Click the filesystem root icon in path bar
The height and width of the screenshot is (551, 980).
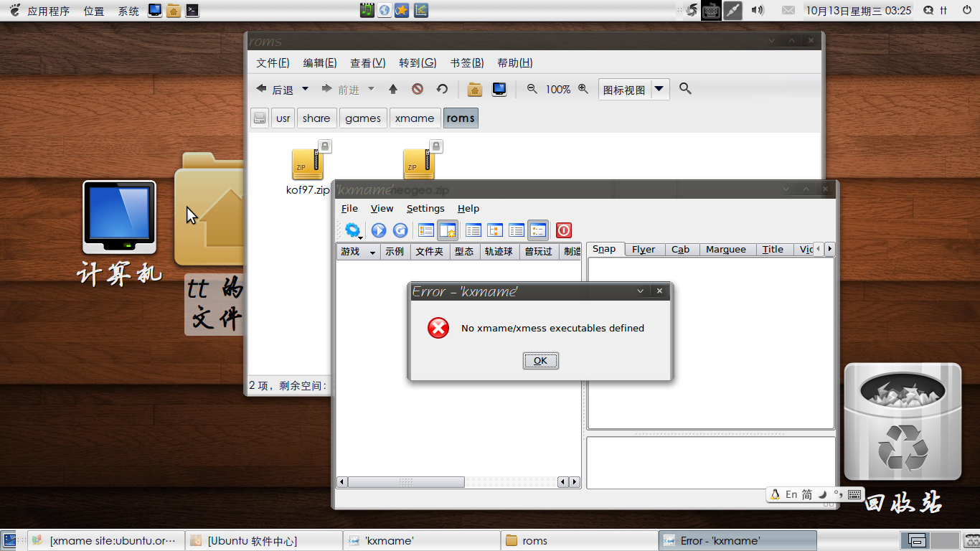(x=260, y=118)
